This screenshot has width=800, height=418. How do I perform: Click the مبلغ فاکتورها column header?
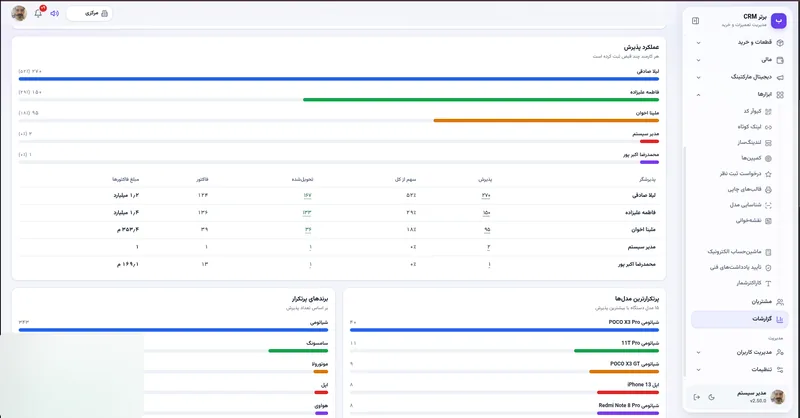coord(126,180)
